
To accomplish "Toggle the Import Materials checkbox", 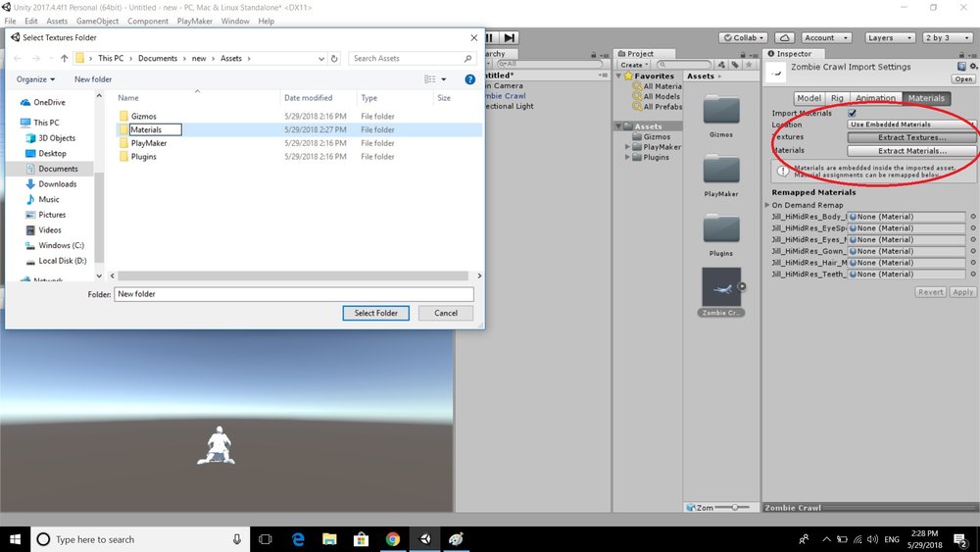I will (x=852, y=113).
